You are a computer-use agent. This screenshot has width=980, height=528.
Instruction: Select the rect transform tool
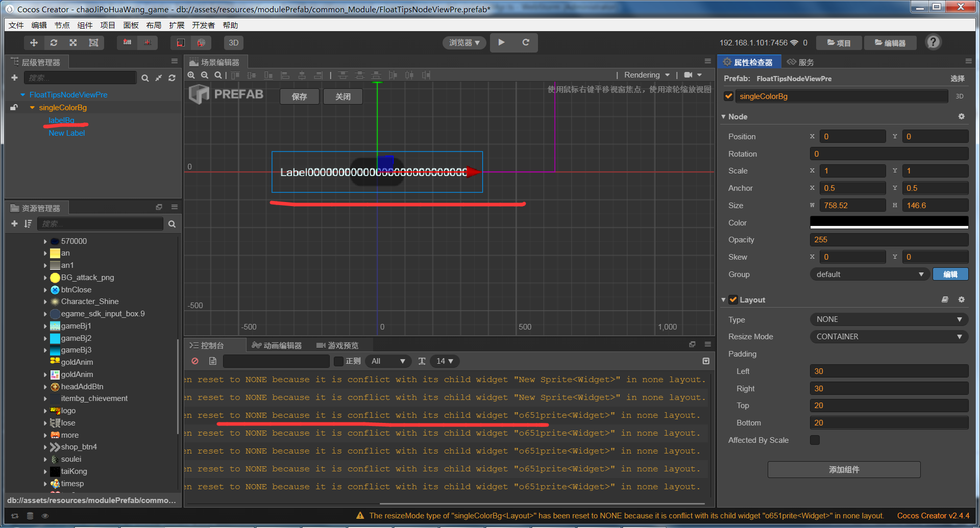93,43
